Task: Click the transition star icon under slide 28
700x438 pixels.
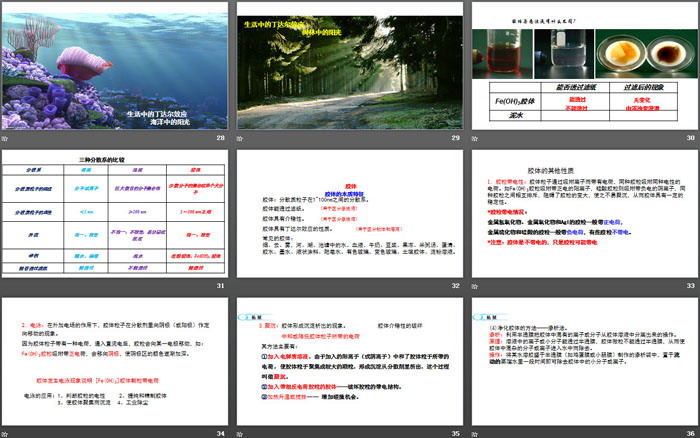Action: (x=6, y=138)
